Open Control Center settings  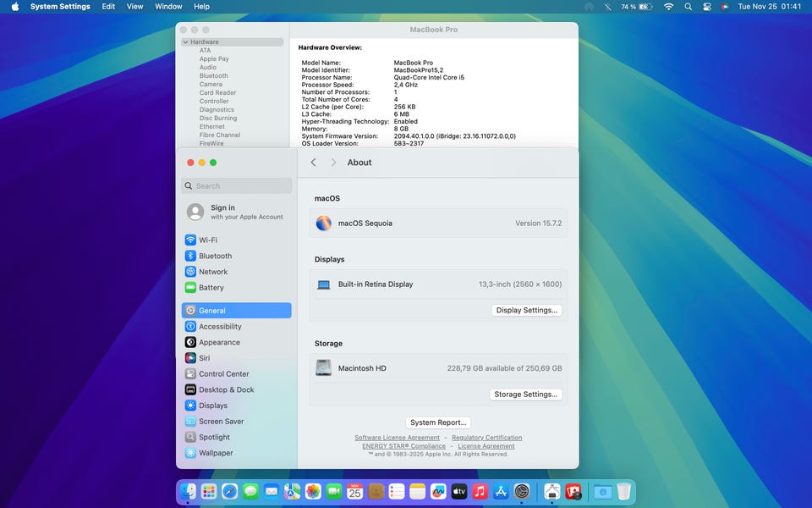point(223,374)
